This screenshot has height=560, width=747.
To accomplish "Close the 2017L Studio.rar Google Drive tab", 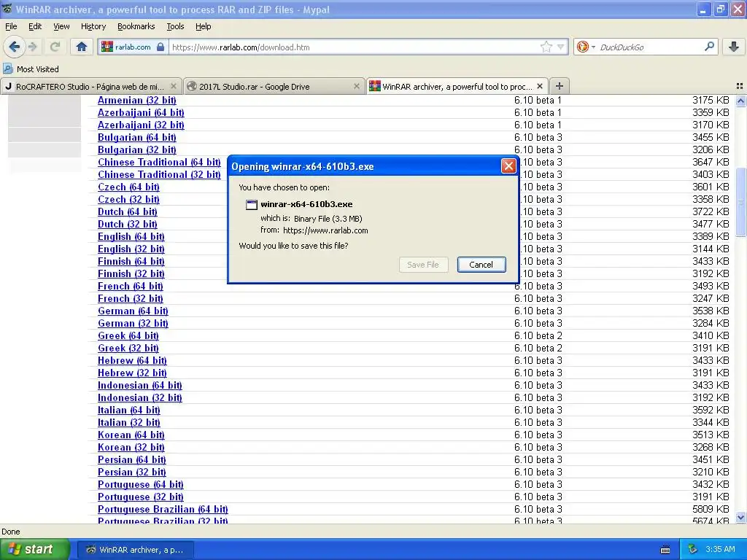I will coord(356,86).
